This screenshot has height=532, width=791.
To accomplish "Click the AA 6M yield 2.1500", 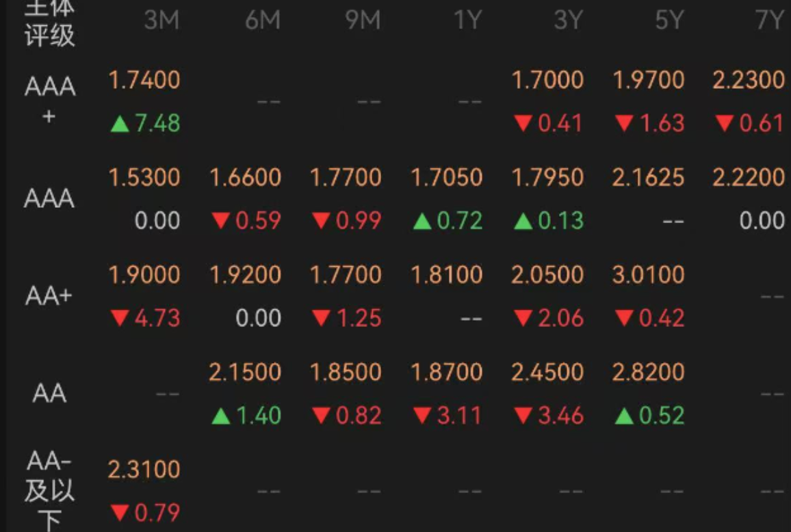I will click(245, 372).
